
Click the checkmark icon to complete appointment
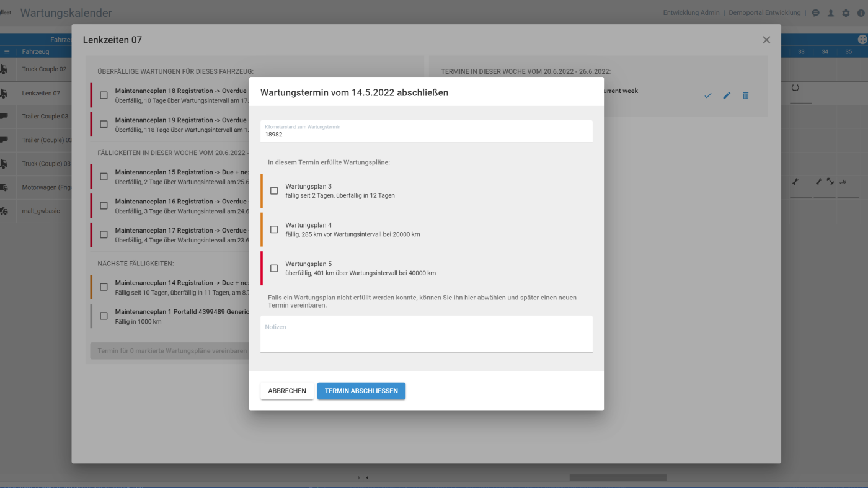pos(708,95)
